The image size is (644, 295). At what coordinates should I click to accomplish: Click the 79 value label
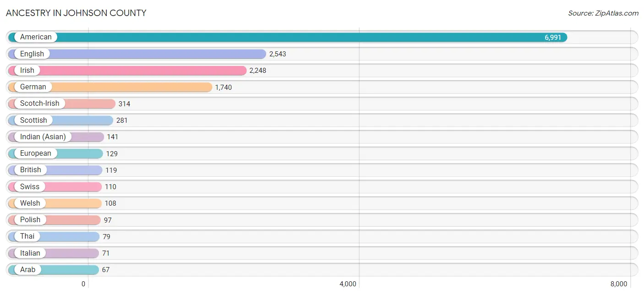[106, 237]
